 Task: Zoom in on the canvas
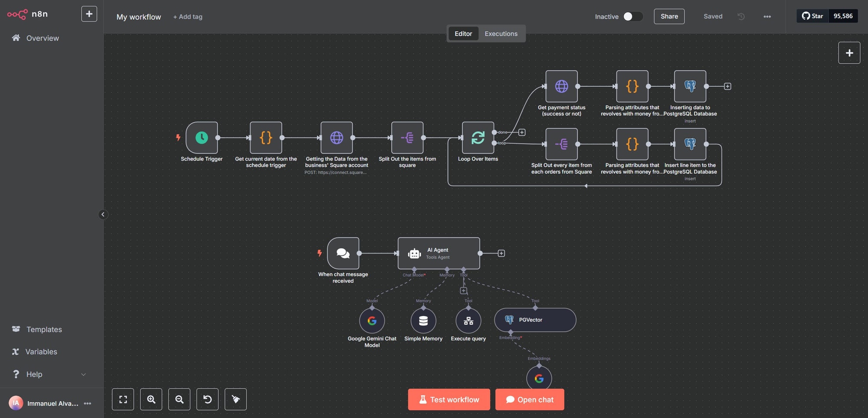click(x=151, y=399)
